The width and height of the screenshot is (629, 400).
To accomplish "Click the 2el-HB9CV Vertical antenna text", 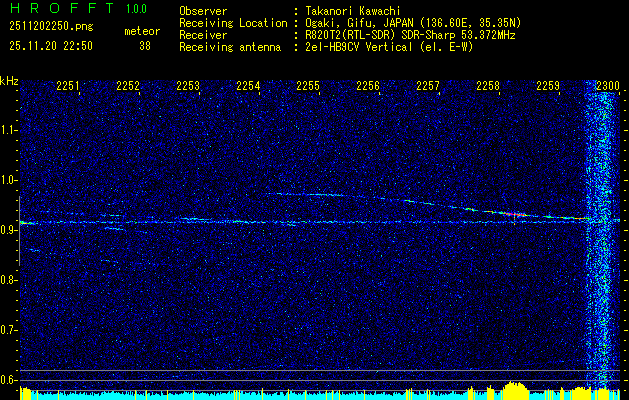I will click(x=389, y=47).
